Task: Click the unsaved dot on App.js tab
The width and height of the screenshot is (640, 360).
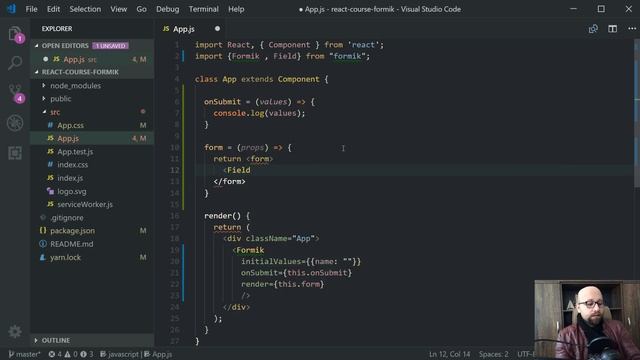Action: click(x=217, y=29)
